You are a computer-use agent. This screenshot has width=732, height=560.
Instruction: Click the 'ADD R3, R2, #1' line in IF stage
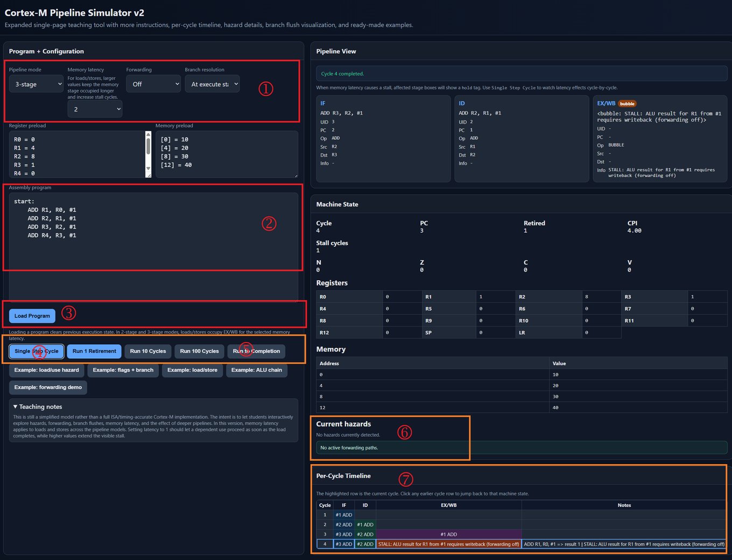pos(341,113)
